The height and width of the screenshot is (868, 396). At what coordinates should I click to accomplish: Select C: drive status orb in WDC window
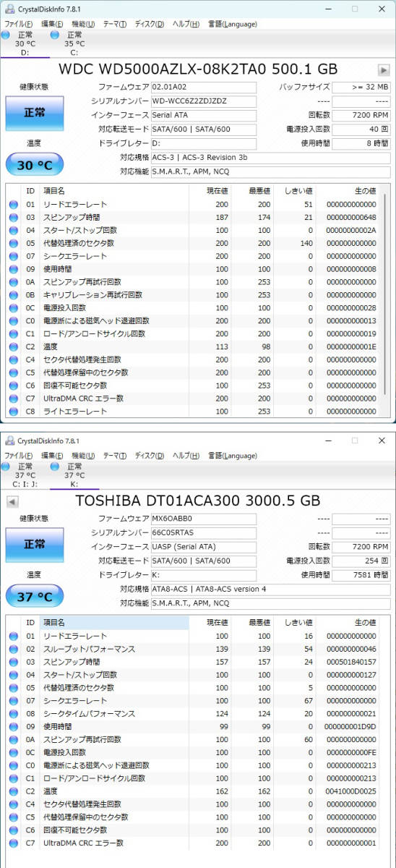point(56,35)
